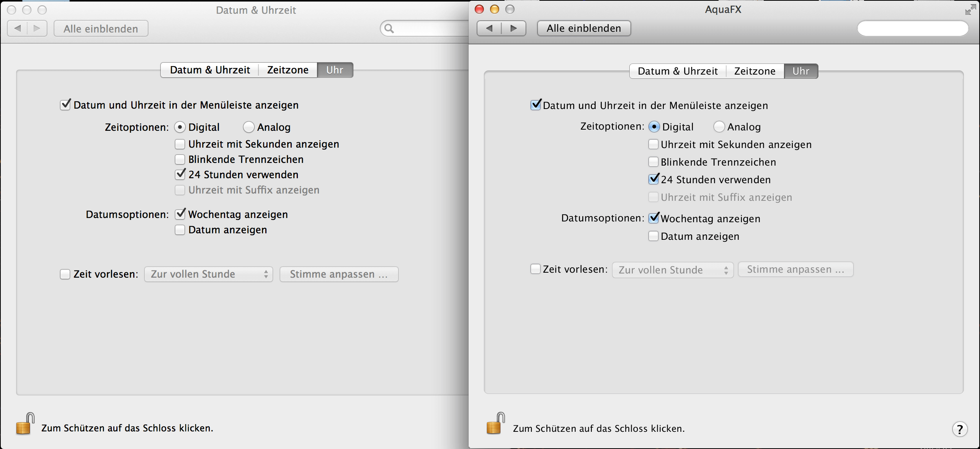The image size is (980, 449).
Task: Click the expand arrows at the top right corner
Action: 970,10
